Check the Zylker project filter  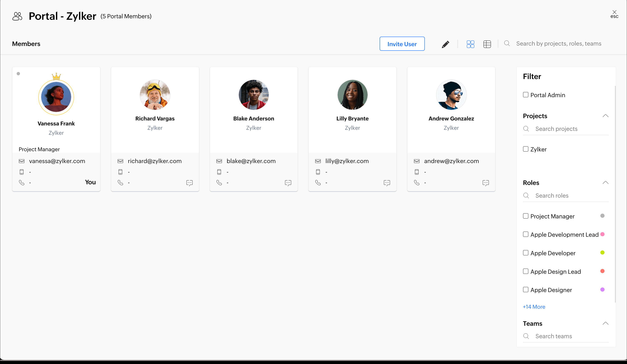[525, 149]
